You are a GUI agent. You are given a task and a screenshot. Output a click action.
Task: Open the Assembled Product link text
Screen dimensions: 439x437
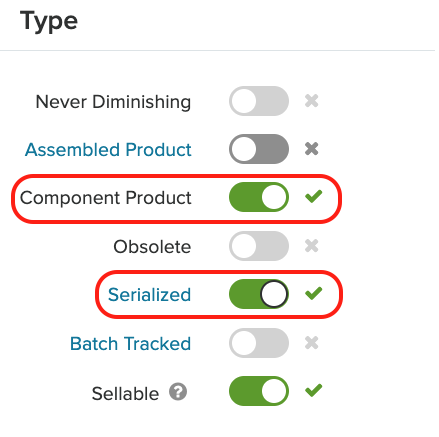click(x=108, y=150)
